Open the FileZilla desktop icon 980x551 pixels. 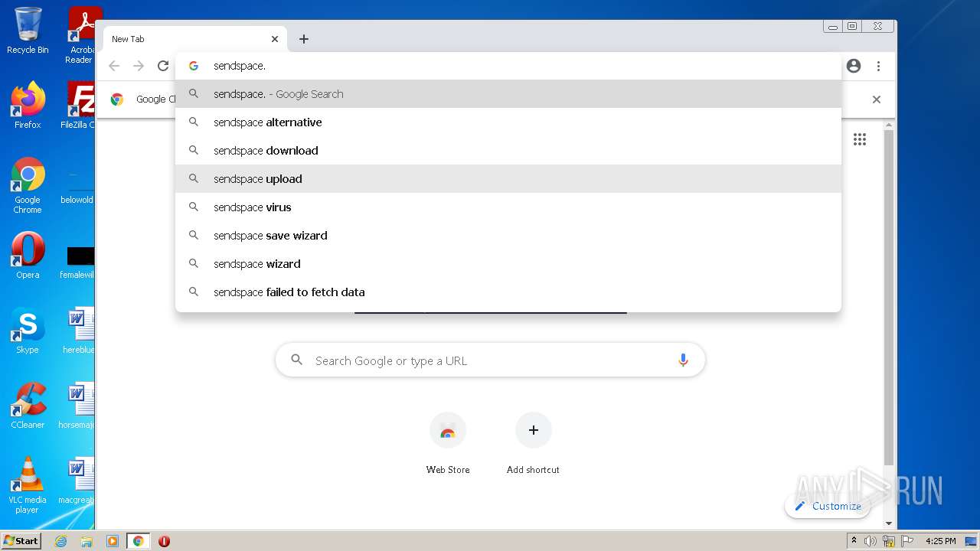click(80, 106)
